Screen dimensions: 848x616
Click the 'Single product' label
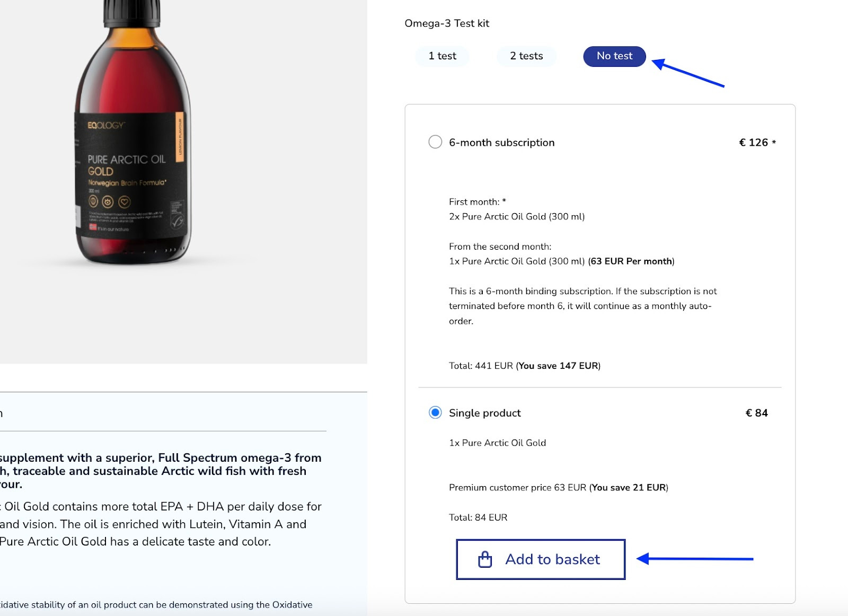pyautogui.click(x=484, y=413)
